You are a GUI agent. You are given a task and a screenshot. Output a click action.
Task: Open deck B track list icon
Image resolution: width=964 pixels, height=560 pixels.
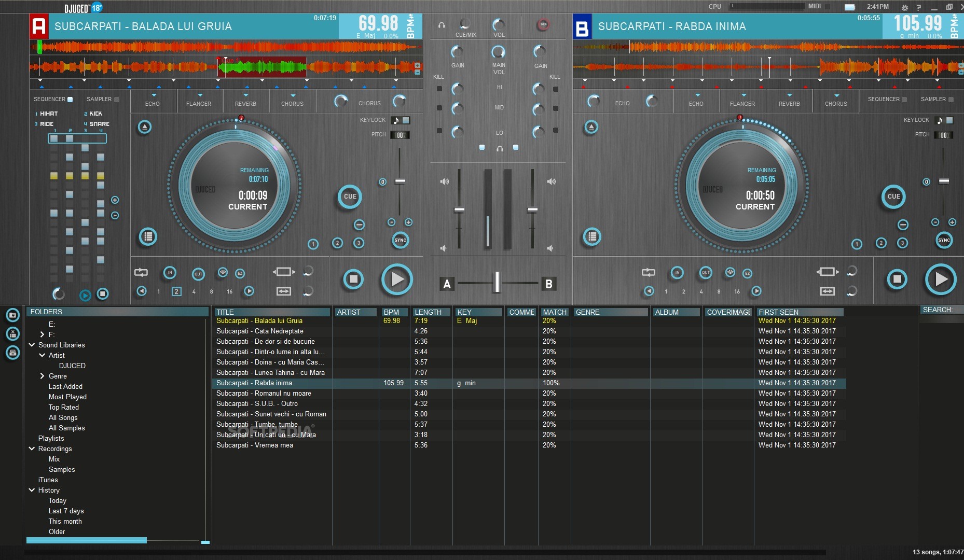coord(592,237)
